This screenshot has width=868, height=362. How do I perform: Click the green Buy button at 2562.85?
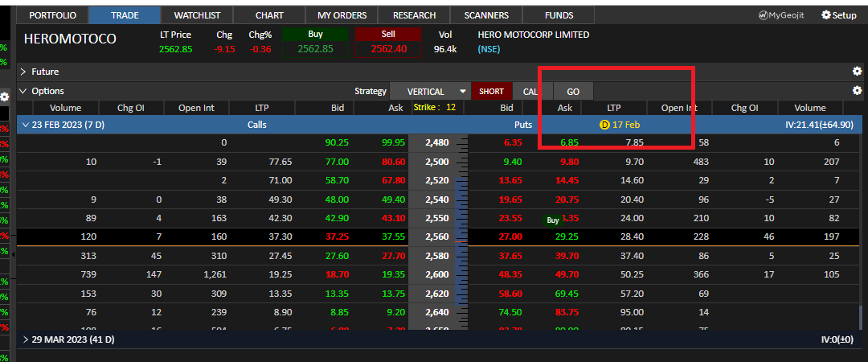click(315, 43)
